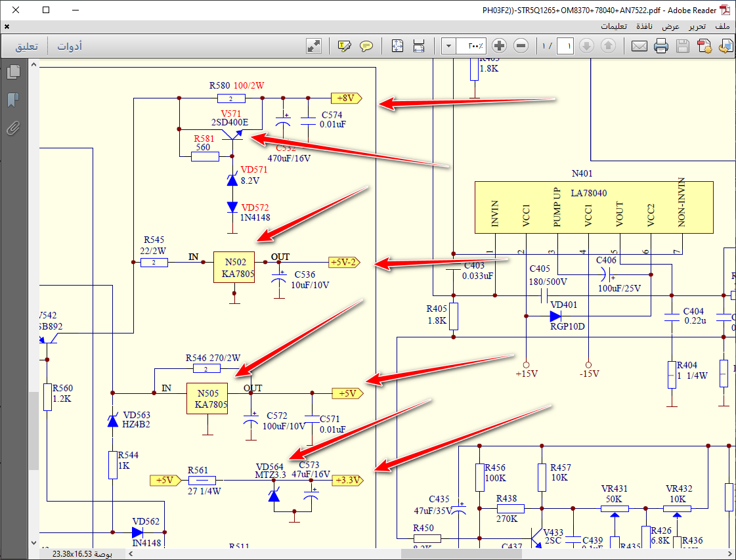Click the VD571 zener diode label
The image size is (736, 560).
(254, 169)
